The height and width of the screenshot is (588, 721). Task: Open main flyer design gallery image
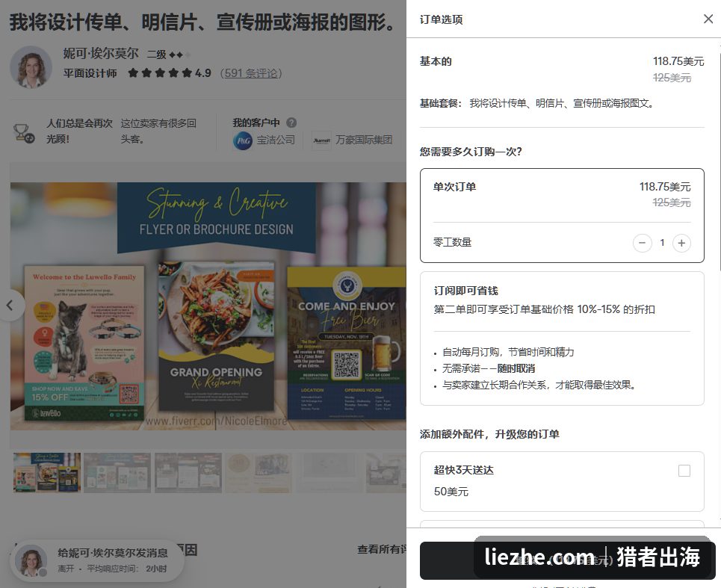click(x=208, y=306)
